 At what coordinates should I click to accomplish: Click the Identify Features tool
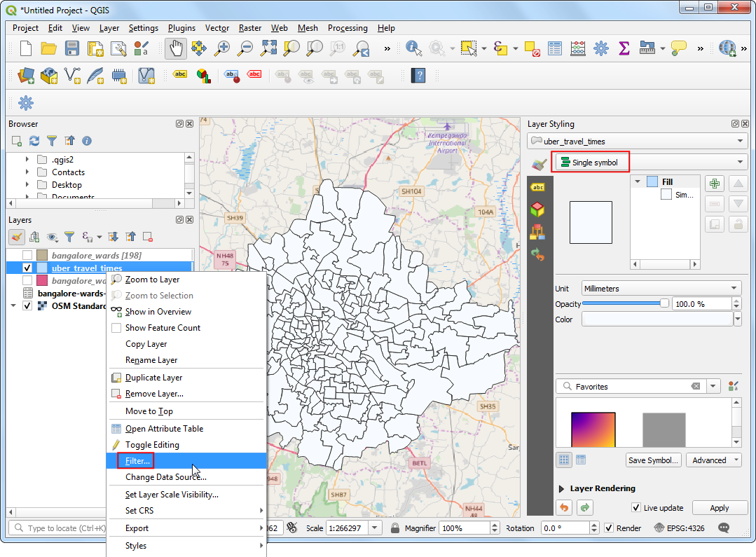click(x=414, y=48)
